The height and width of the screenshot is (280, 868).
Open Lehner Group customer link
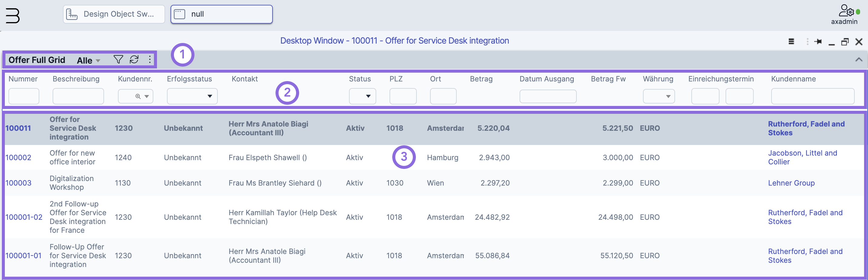click(x=791, y=183)
